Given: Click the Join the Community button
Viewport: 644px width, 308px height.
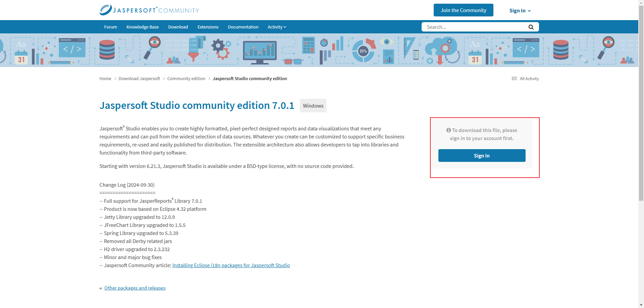Looking at the screenshot, I should pyautogui.click(x=463, y=10).
